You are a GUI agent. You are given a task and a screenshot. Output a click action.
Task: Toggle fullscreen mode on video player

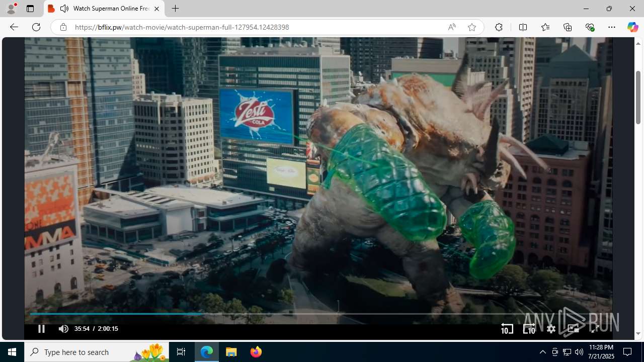(595, 329)
